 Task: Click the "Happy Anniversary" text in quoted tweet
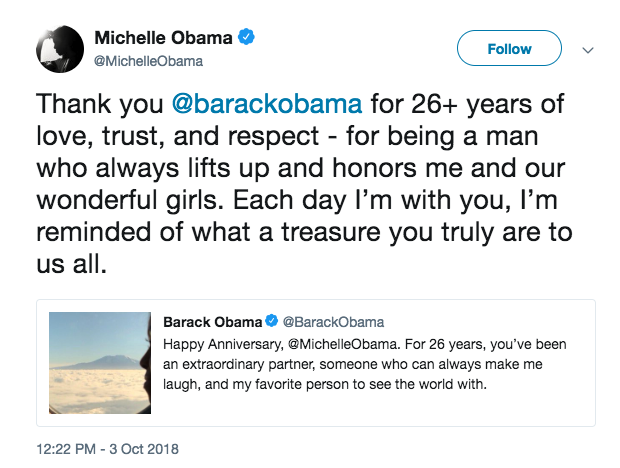[x=212, y=343]
